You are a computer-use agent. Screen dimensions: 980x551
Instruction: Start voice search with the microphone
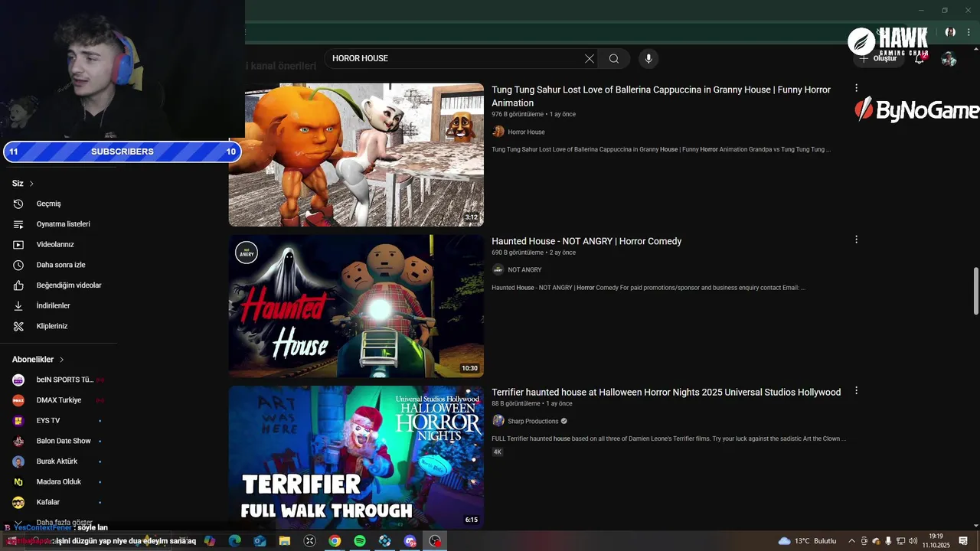click(648, 59)
